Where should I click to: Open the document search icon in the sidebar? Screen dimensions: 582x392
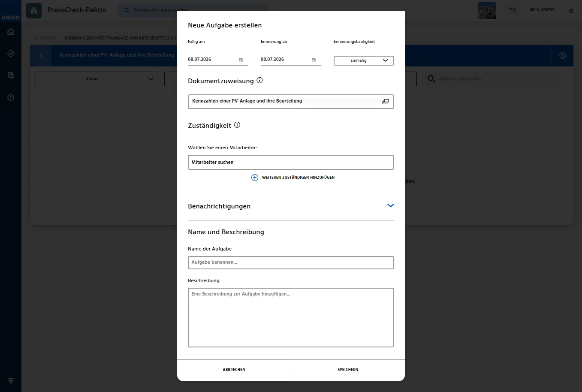click(x=11, y=75)
